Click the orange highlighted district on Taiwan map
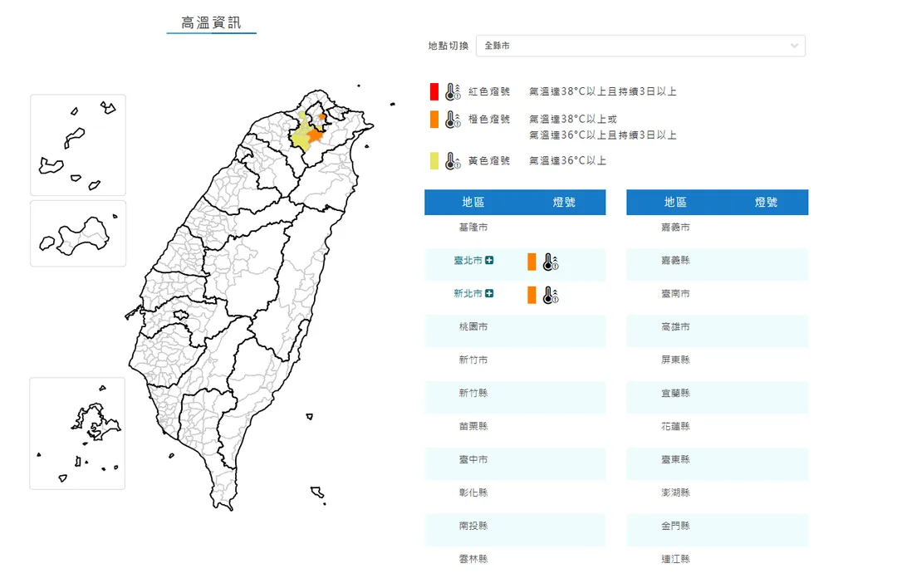This screenshot has height=588, width=897. point(316,135)
